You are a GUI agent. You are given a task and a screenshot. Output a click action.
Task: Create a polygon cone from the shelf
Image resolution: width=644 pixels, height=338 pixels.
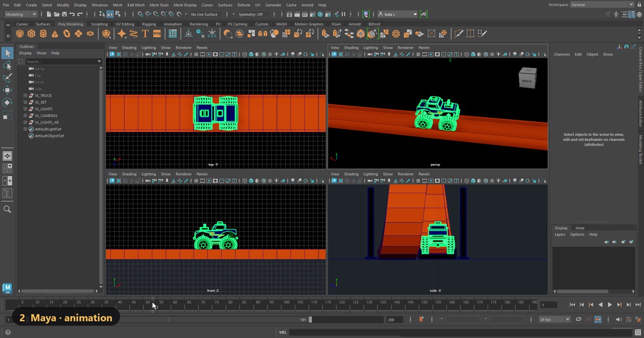pyautogui.click(x=55, y=34)
